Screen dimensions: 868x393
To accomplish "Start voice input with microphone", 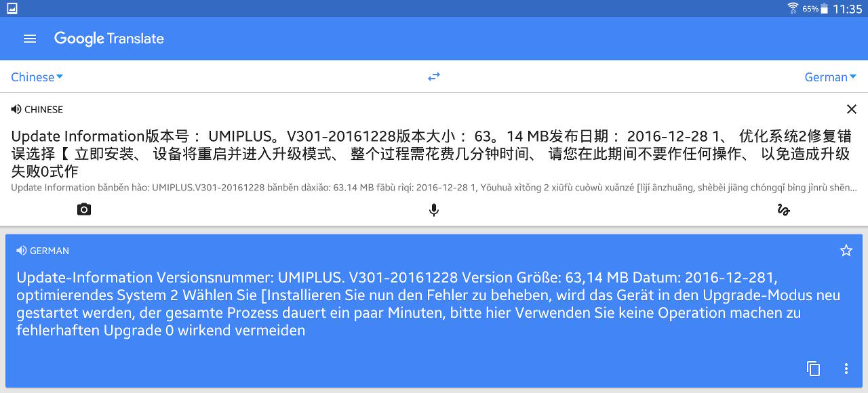I will point(434,210).
